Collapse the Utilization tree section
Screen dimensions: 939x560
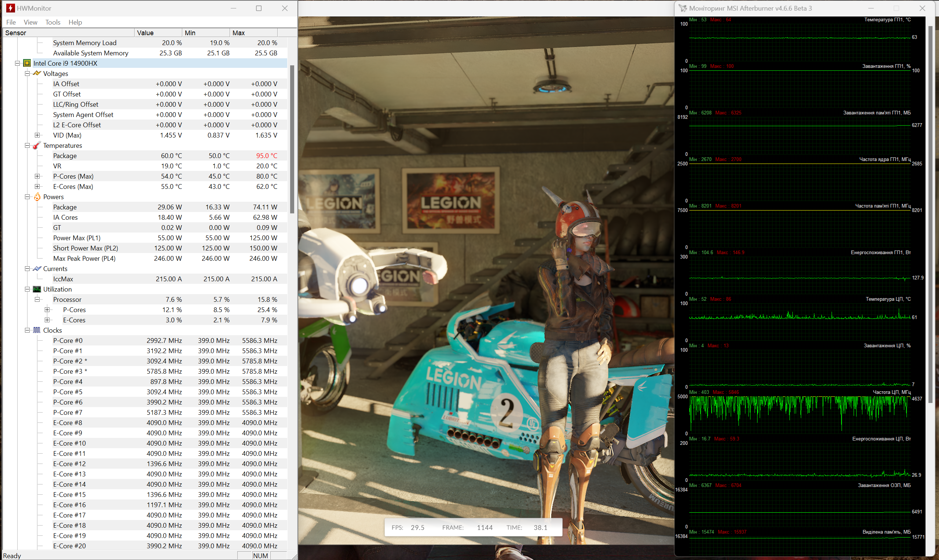[27, 289]
